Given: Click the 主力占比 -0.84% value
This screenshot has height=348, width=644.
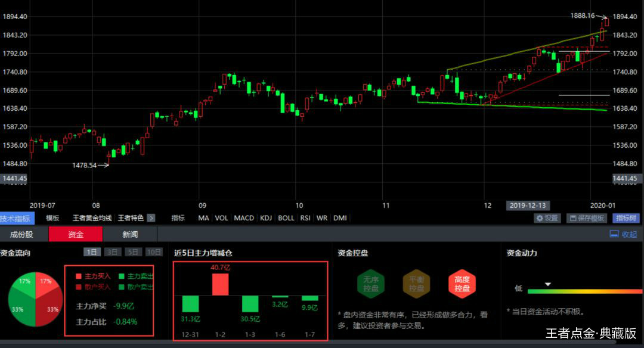Looking at the screenshot, I should pos(125,322).
